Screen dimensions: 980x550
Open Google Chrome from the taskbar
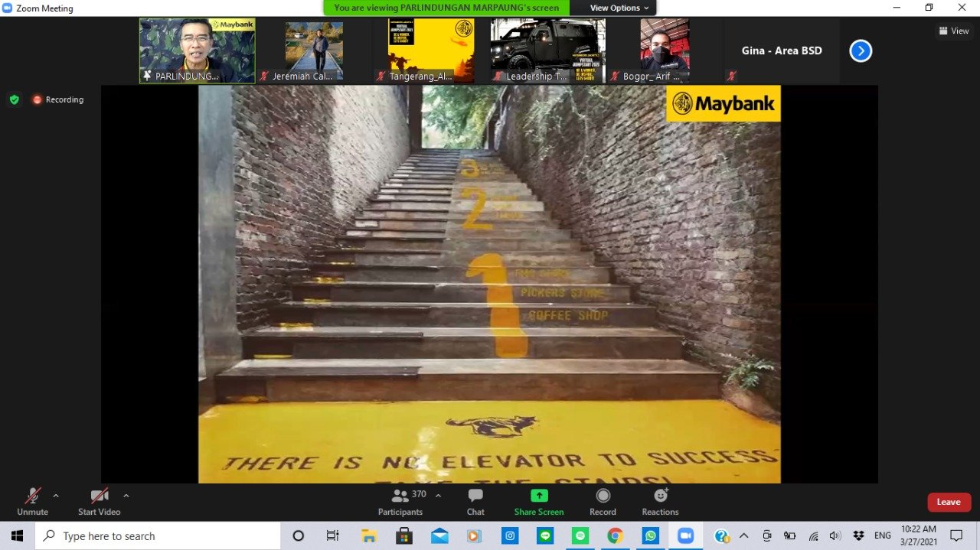pos(615,535)
